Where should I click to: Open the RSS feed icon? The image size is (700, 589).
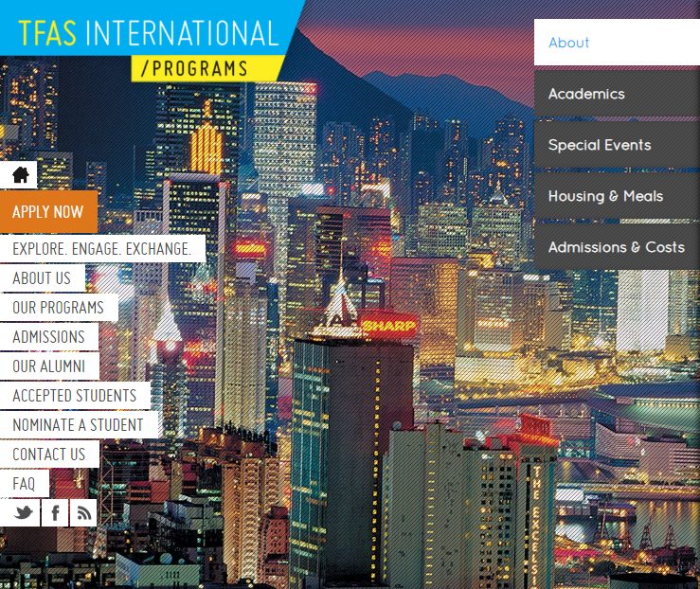(83, 512)
